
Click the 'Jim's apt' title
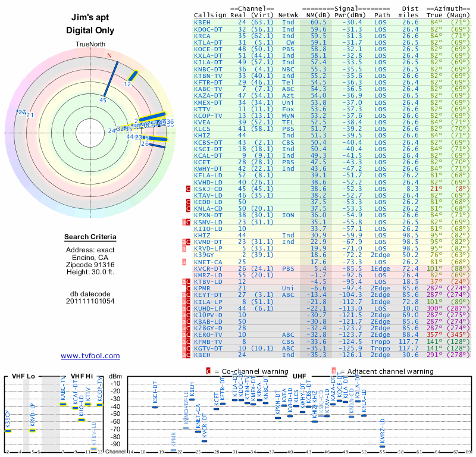(x=90, y=17)
